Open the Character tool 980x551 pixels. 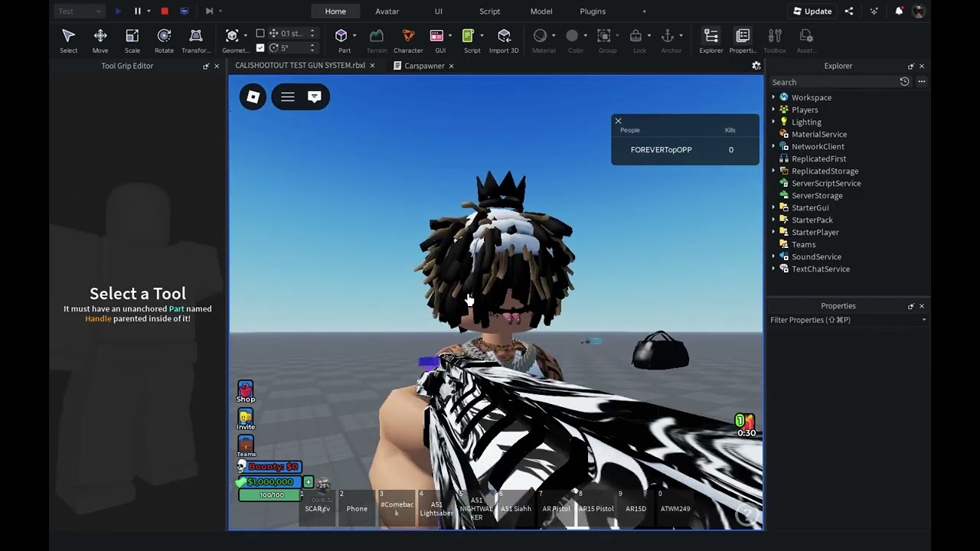click(x=408, y=41)
